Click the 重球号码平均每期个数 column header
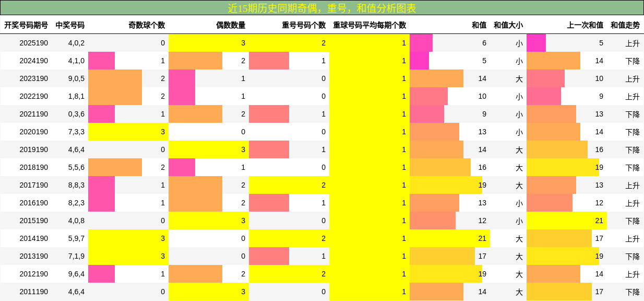Viewport: 644px width, 301px height. tap(369, 25)
